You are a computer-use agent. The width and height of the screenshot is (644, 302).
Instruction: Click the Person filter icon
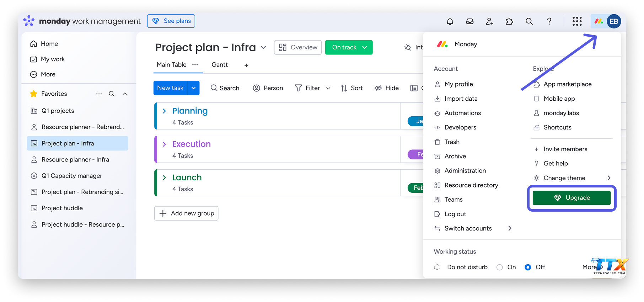click(x=256, y=88)
